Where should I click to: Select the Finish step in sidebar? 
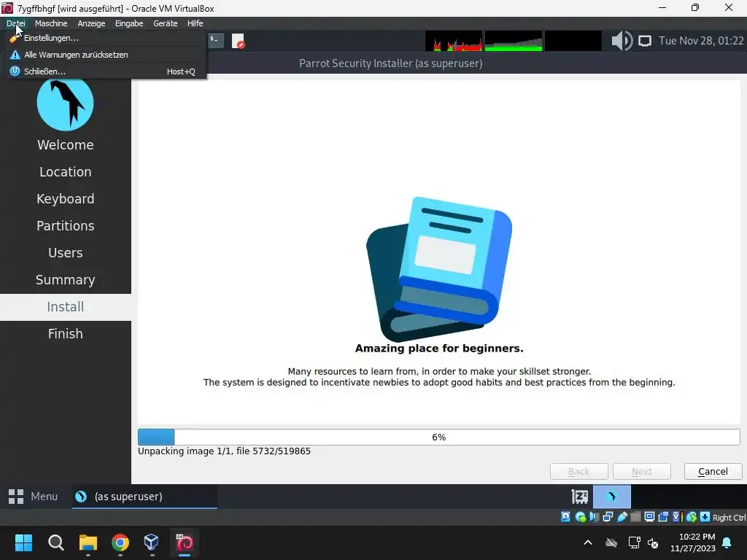pyautogui.click(x=65, y=334)
